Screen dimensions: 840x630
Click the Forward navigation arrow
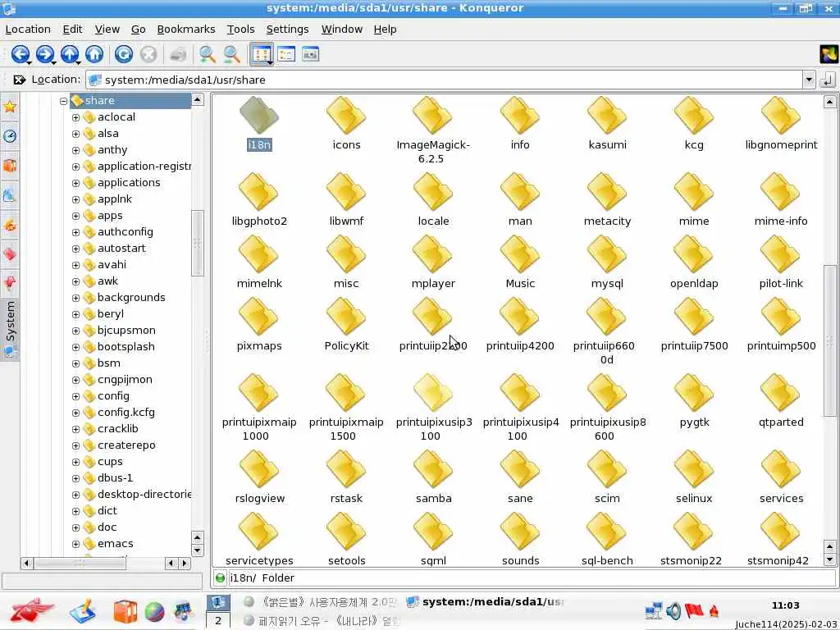click(45, 54)
